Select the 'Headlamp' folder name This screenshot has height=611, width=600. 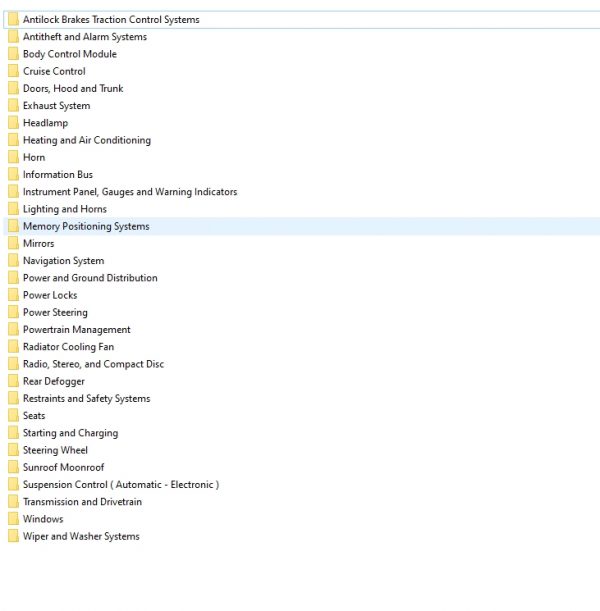tap(46, 123)
